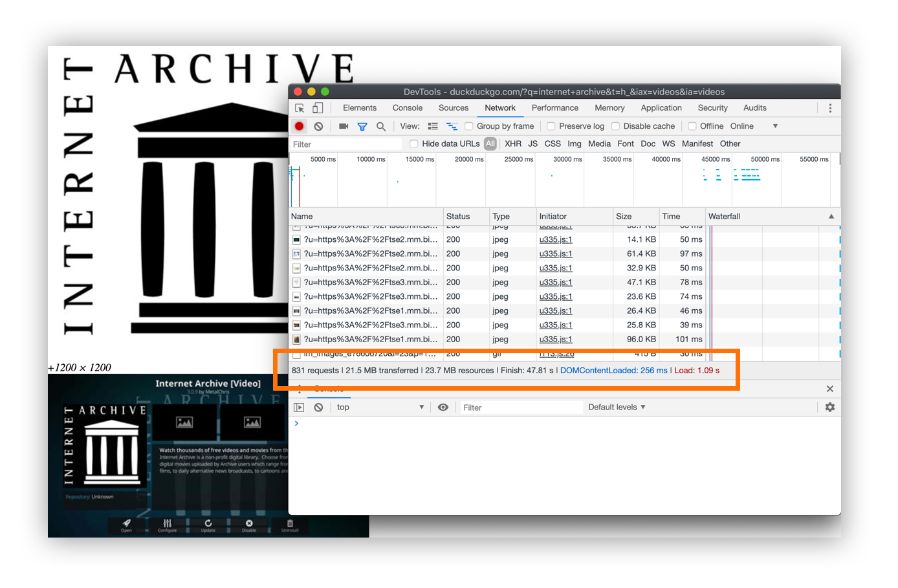Sort by Waterfall column arrow
This screenshot has width=898, height=588.
(831, 217)
